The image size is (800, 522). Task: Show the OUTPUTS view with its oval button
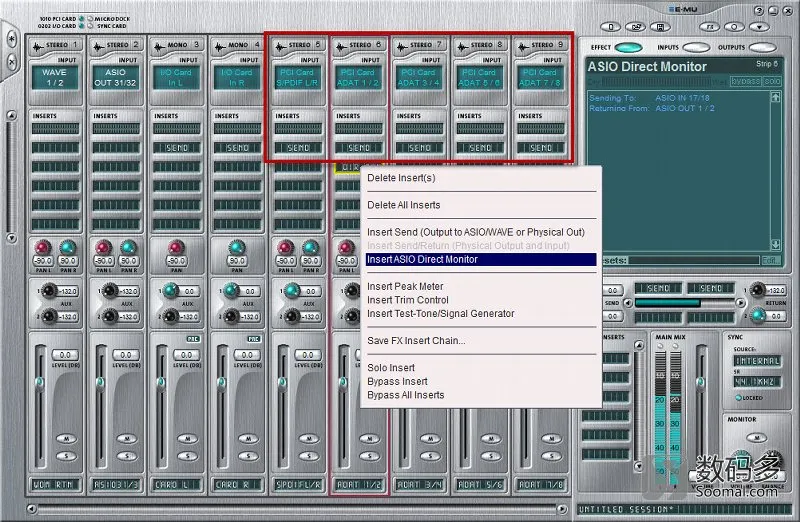tap(763, 47)
